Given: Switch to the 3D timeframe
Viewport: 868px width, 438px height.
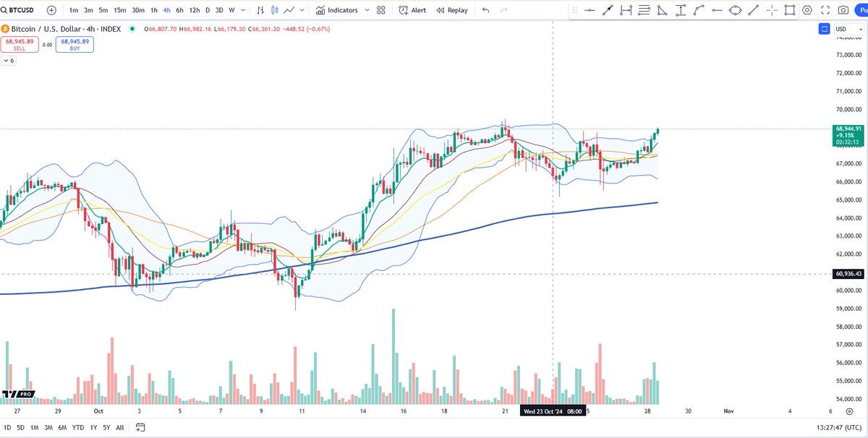Looking at the screenshot, I should pos(219,11).
